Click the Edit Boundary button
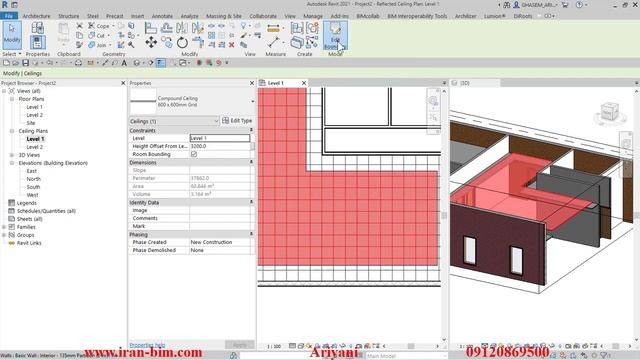This screenshot has width=640, height=360. click(335, 36)
